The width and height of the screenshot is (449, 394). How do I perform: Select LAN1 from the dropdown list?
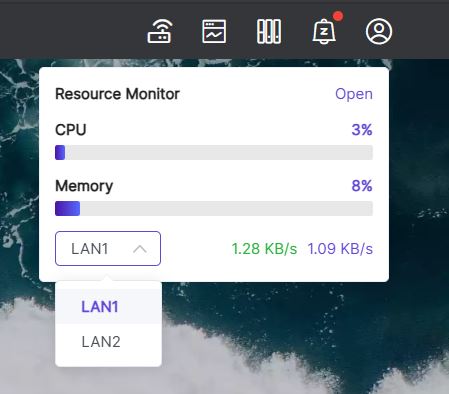click(108, 306)
